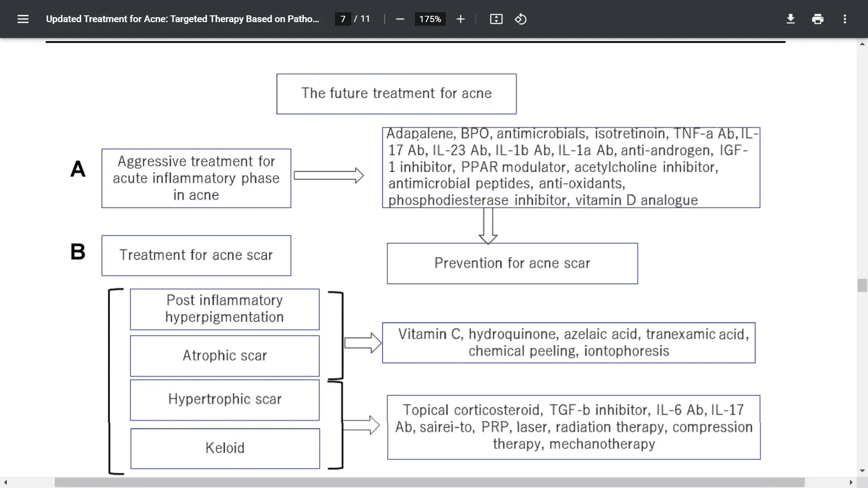
Task: Open the more actions menu
Action: pyautogui.click(x=844, y=19)
